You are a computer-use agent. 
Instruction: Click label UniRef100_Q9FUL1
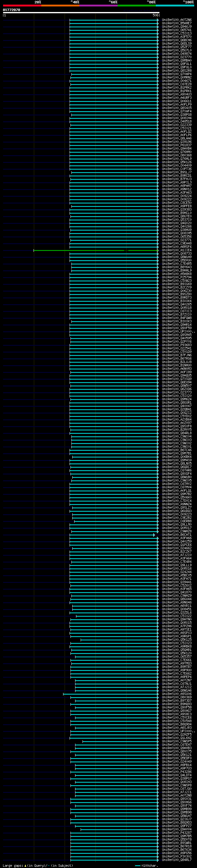[x=177, y=64]
